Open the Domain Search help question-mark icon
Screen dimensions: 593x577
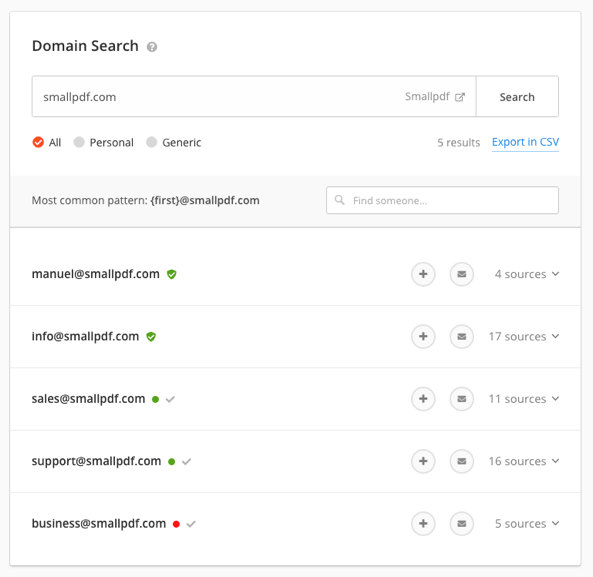point(152,47)
